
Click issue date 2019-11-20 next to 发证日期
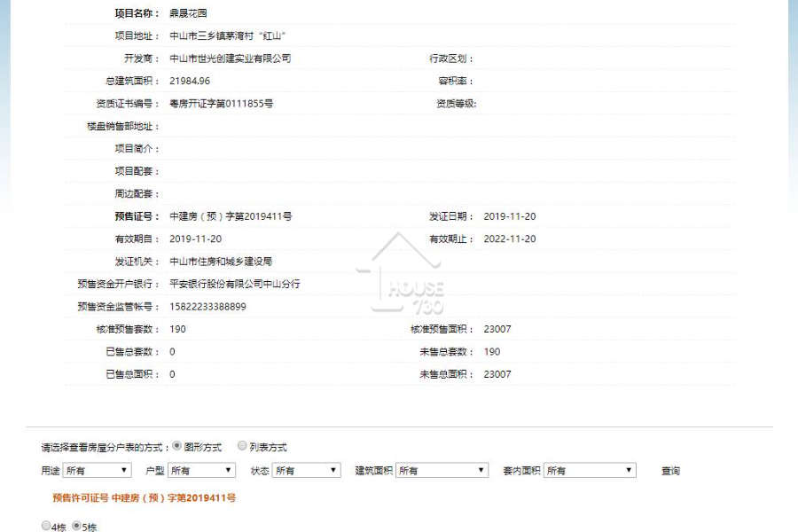click(x=510, y=216)
